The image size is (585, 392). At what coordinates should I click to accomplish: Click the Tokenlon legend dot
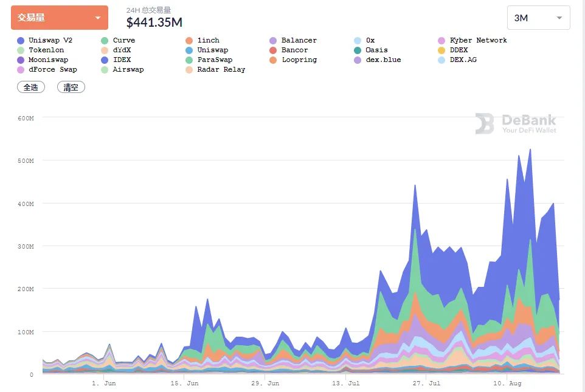21,50
